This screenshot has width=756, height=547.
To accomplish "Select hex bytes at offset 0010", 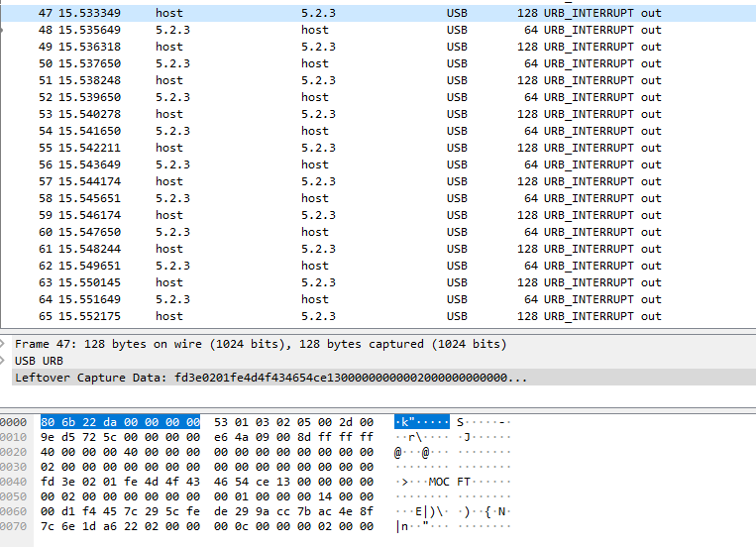I will (207, 438).
